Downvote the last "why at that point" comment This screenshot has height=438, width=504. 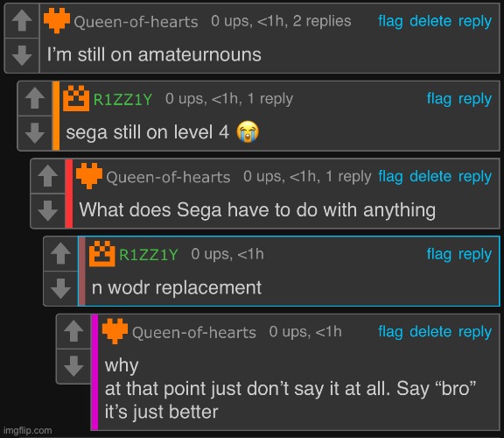click(73, 366)
